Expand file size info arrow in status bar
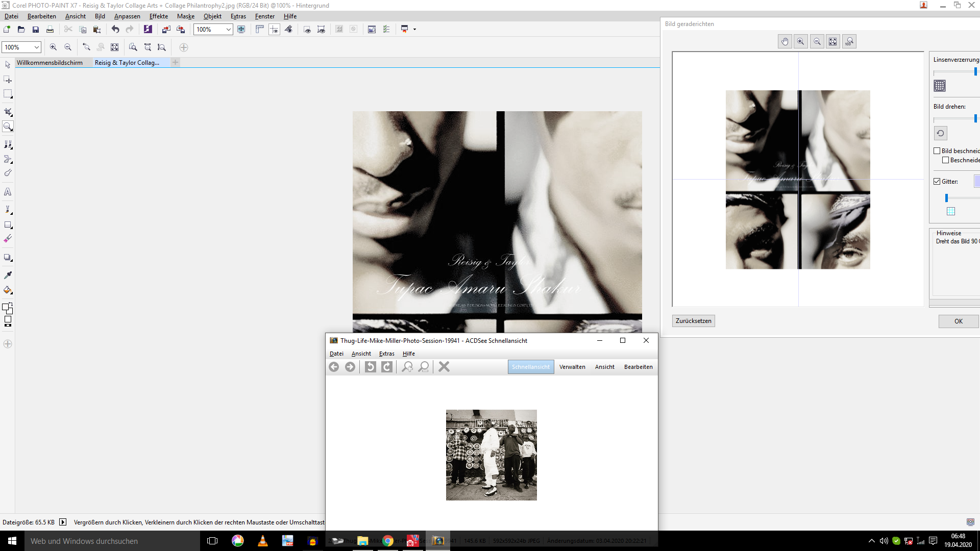The image size is (980, 551). point(63,522)
